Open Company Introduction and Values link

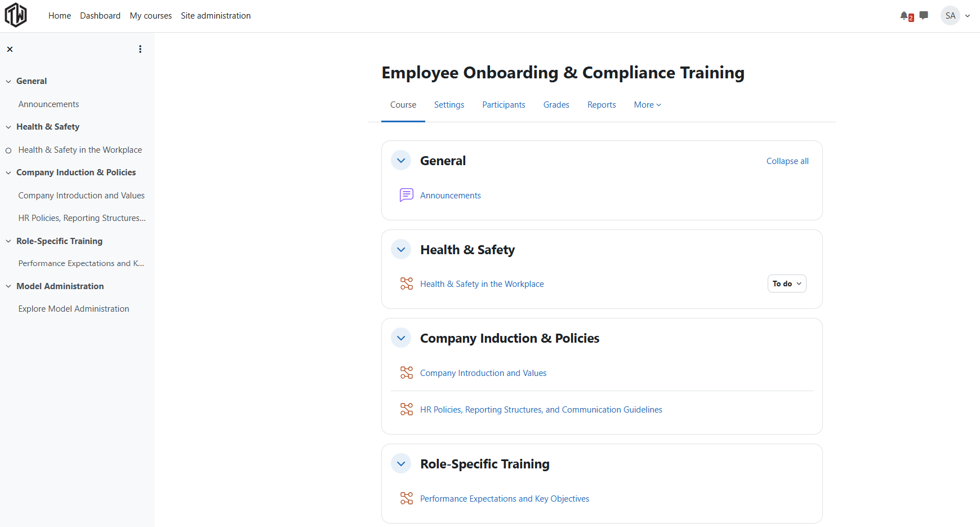pos(483,373)
